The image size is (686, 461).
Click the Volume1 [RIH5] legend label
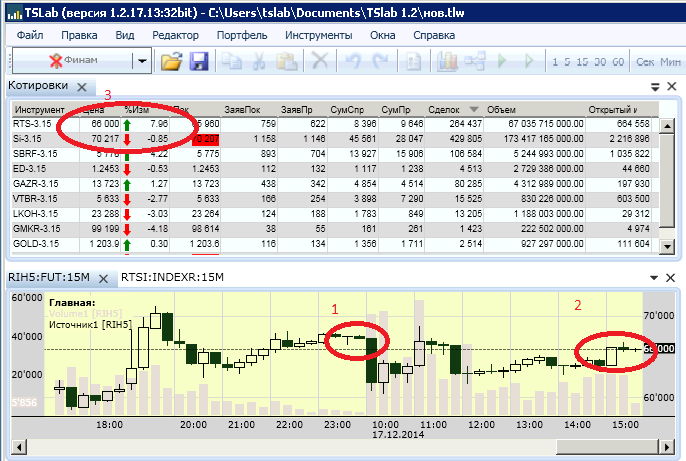(x=85, y=314)
